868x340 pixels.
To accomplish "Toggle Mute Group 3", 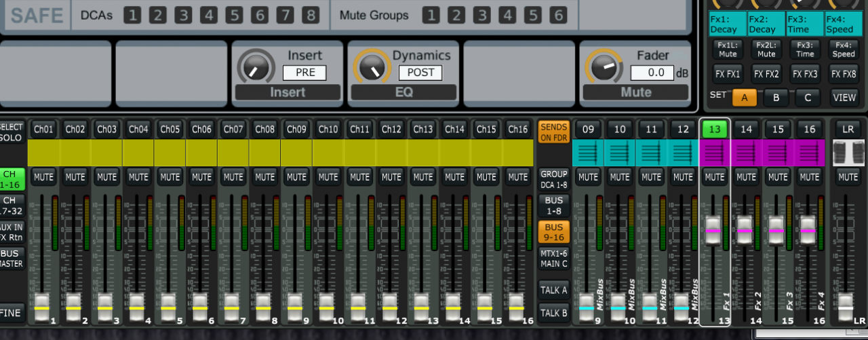I will pyautogui.click(x=481, y=15).
